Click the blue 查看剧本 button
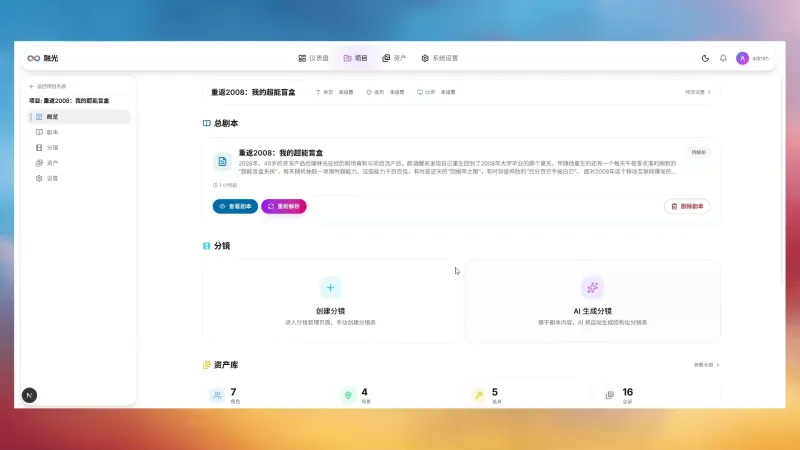The width and height of the screenshot is (800, 450). 235,206
